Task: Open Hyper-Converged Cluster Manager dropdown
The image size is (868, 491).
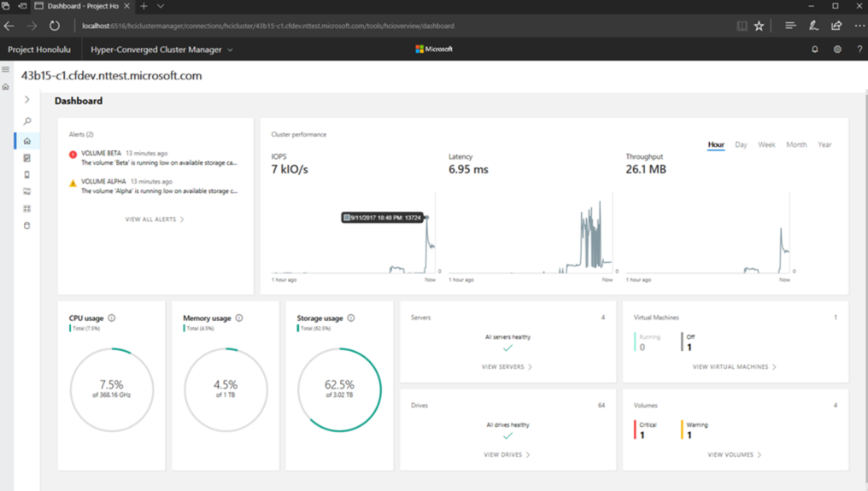Action: [x=161, y=50]
